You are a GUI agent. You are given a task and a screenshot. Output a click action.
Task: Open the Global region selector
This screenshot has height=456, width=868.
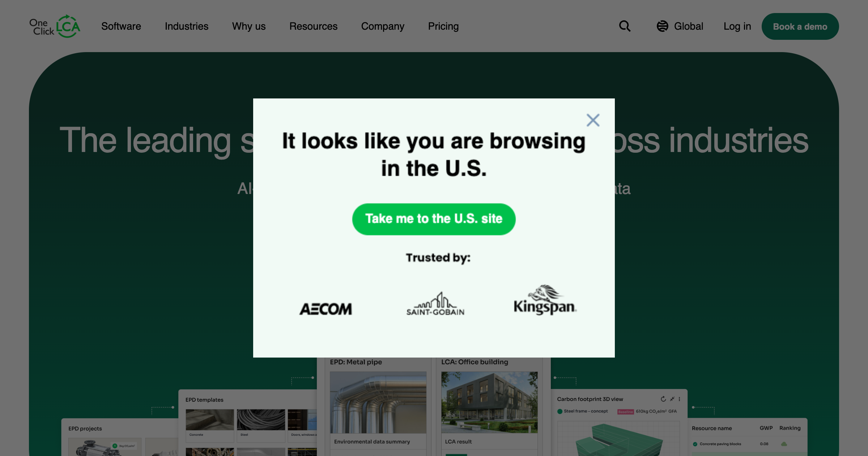[x=680, y=26]
